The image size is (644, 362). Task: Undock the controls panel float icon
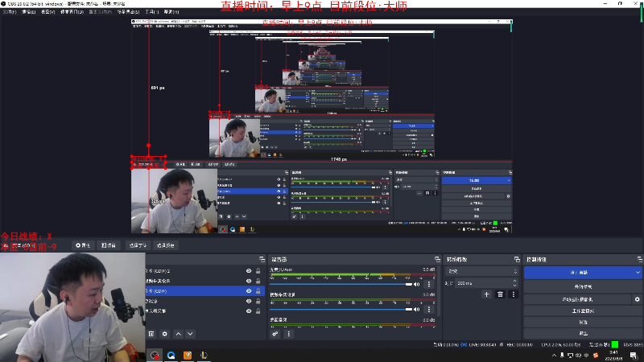640,259
